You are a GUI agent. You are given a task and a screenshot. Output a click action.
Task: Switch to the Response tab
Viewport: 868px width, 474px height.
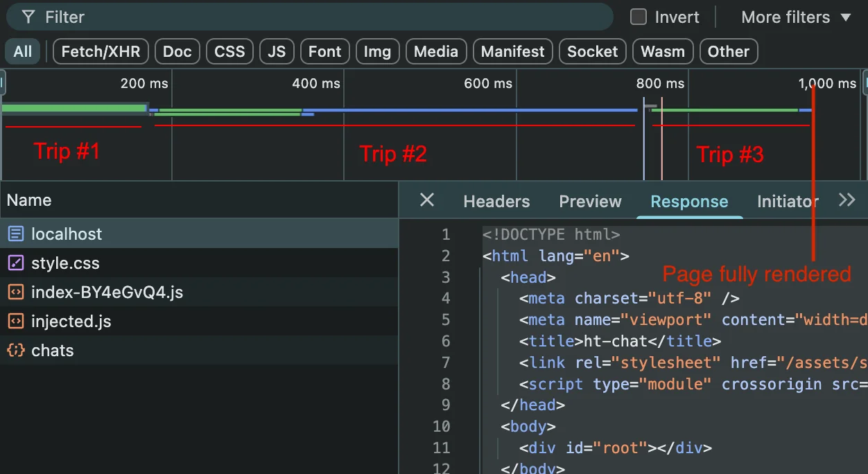tap(689, 202)
